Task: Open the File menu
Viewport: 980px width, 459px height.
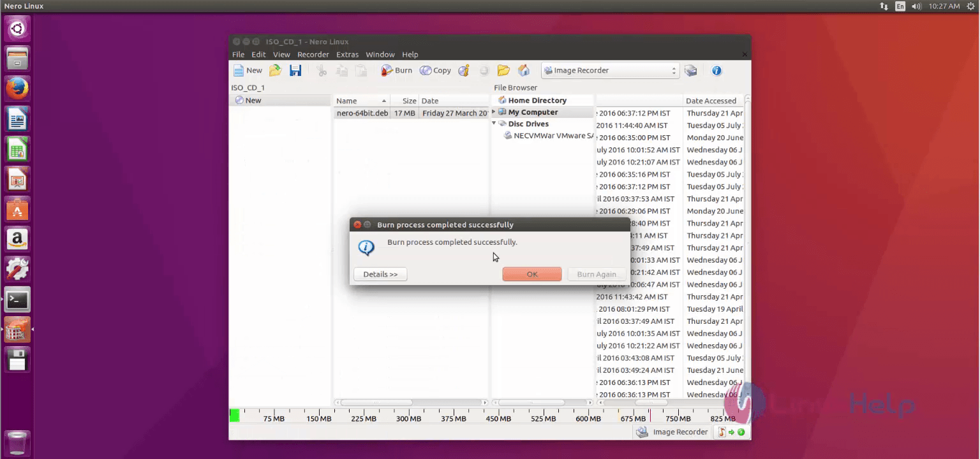Action: tap(238, 54)
